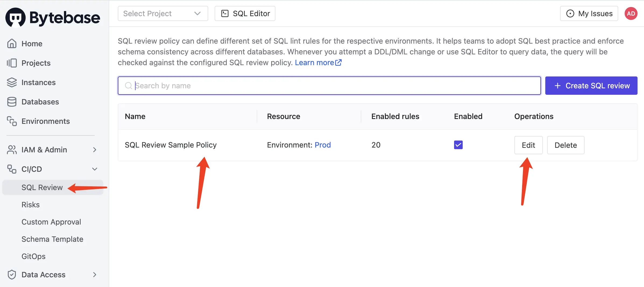Image resolution: width=644 pixels, height=287 pixels.
Task: Open My Issues
Action: (589, 13)
